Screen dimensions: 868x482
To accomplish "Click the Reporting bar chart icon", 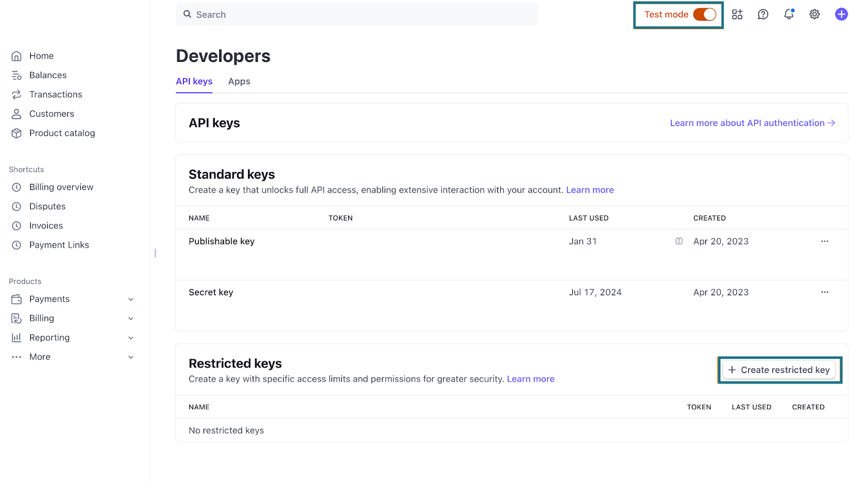I will (17, 338).
